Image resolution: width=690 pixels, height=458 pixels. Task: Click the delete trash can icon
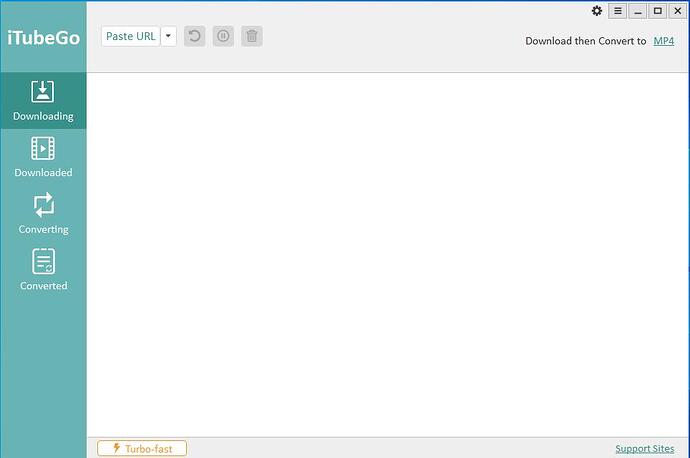252,36
